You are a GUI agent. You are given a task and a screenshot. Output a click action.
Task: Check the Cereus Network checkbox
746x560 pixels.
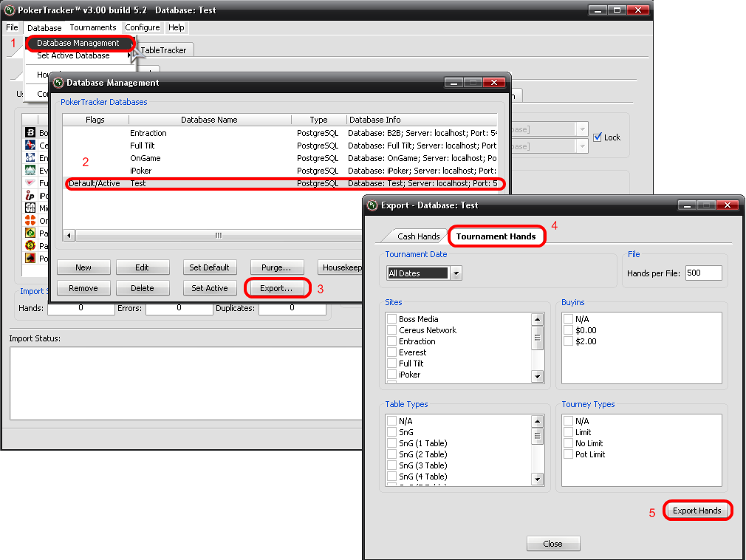(x=392, y=329)
